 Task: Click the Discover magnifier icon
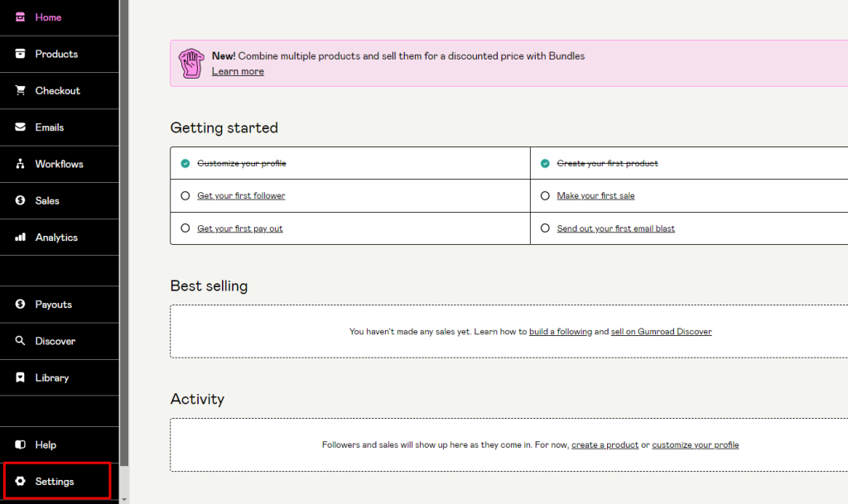coord(20,341)
